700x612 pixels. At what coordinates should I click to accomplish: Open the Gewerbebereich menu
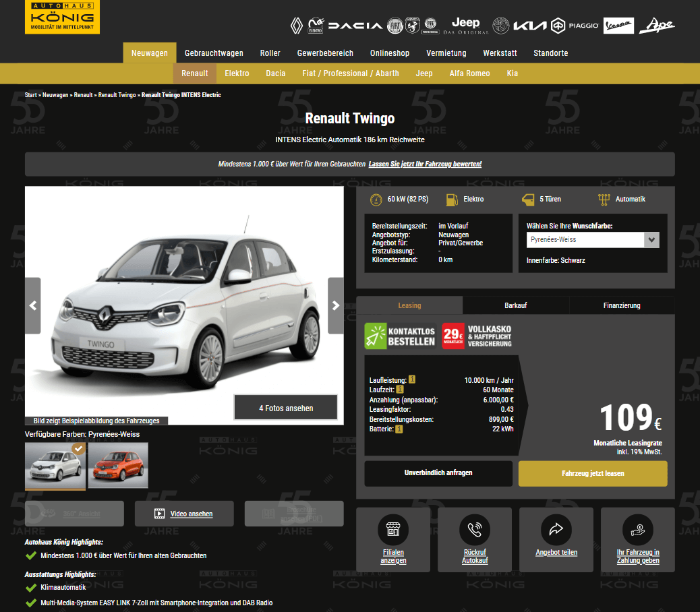(x=325, y=53)
